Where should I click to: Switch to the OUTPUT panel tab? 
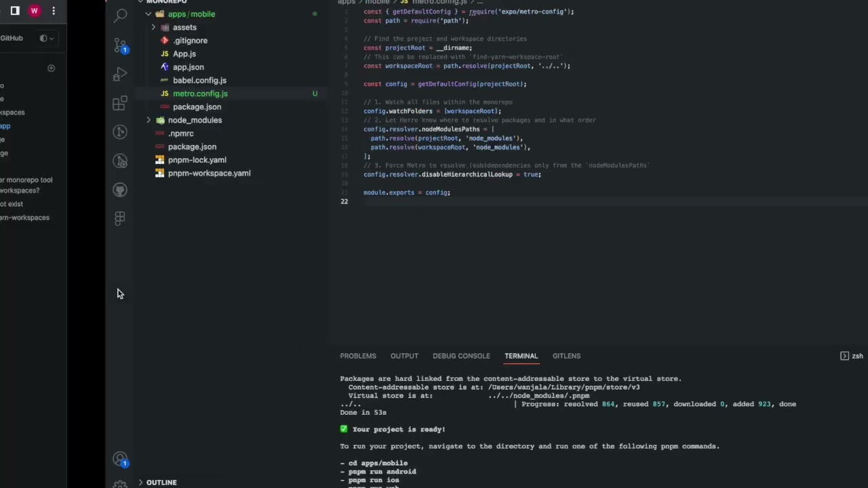click(x=404, y=356)
